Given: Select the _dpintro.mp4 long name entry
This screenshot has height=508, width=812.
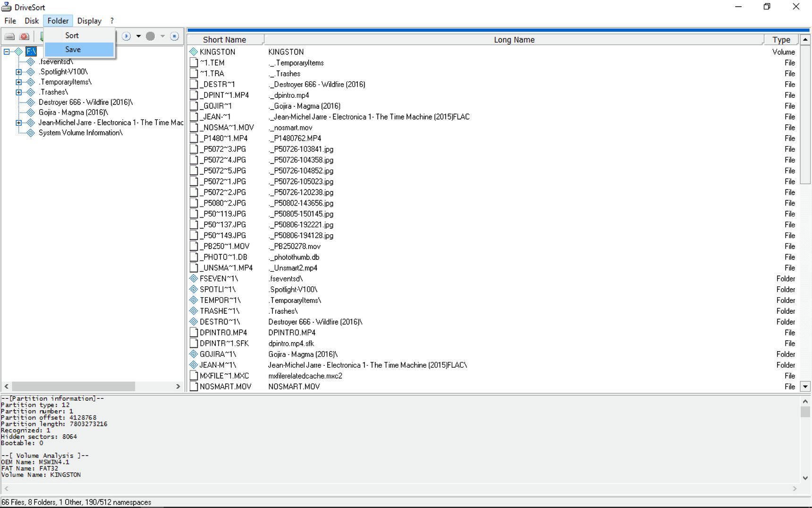Looking at the screenshot, I should coord(289,95).
